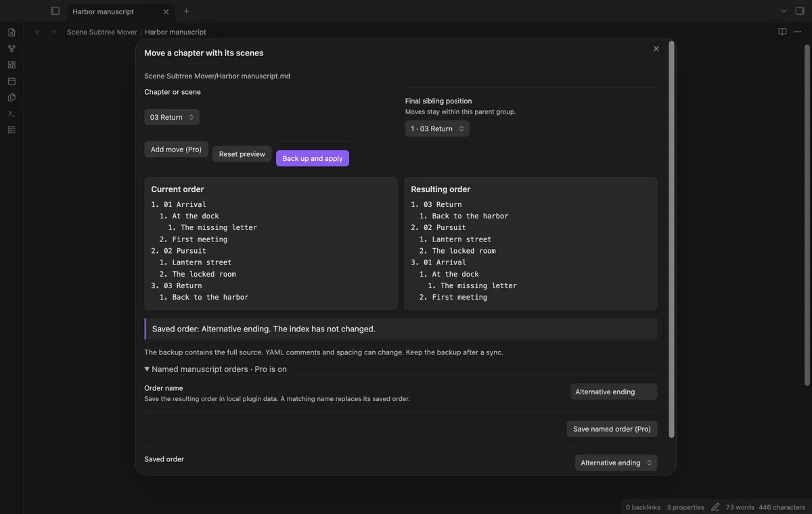Click the Order name input field
812x514 pixels.
click(x=614, y=392)
